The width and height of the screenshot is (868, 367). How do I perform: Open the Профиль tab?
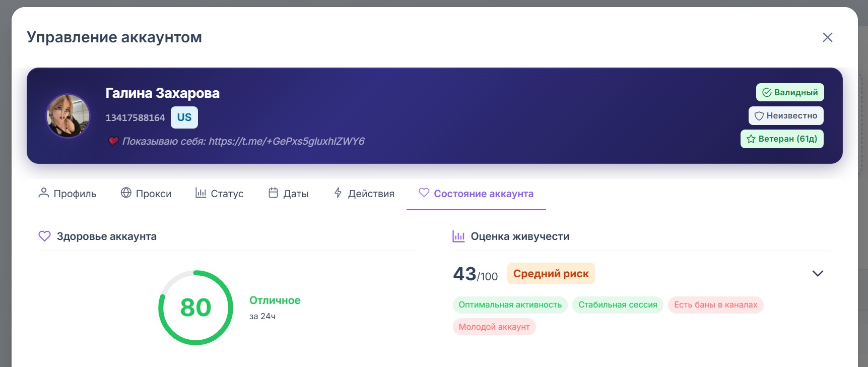click(67, 194)
